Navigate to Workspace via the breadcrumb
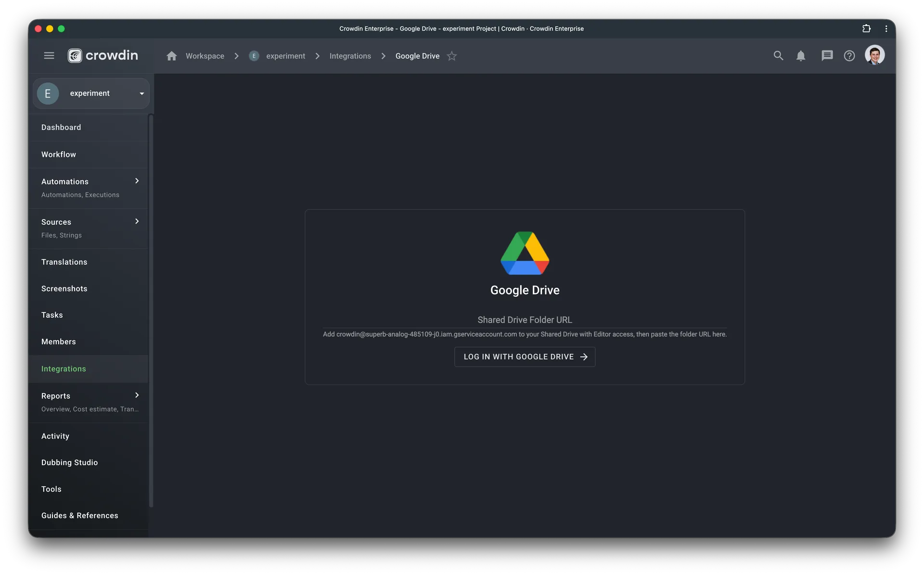924x575 pixels. click(x=205, y=56)
